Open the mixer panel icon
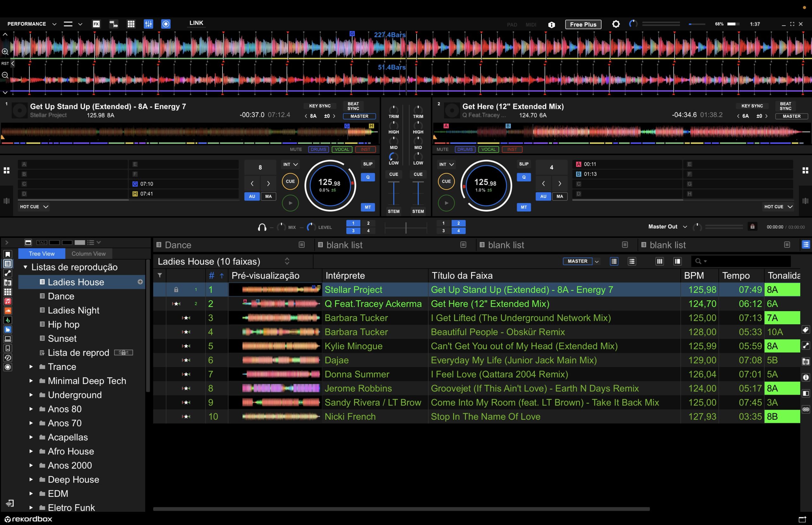This screenshot has width=812, height=525. coord(148,24)
